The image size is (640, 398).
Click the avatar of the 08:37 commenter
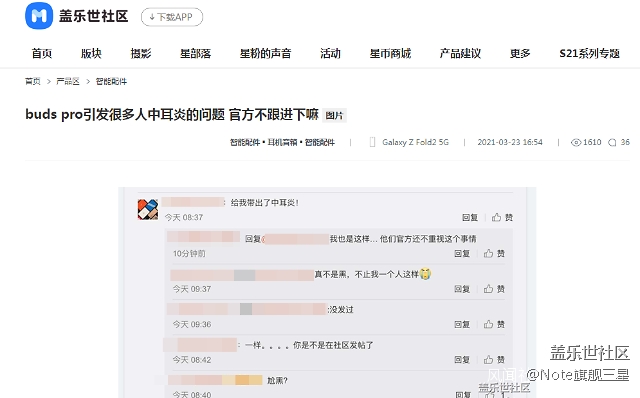148,209
